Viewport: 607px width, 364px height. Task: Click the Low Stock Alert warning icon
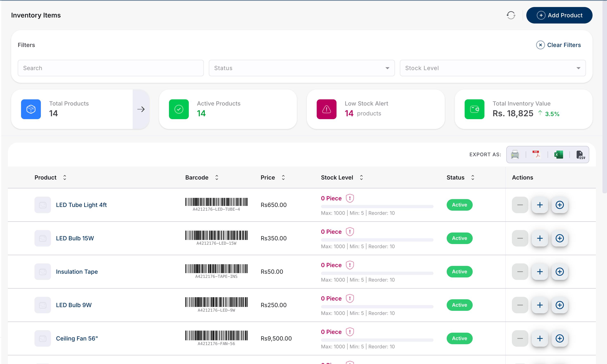tap(326, 109)
